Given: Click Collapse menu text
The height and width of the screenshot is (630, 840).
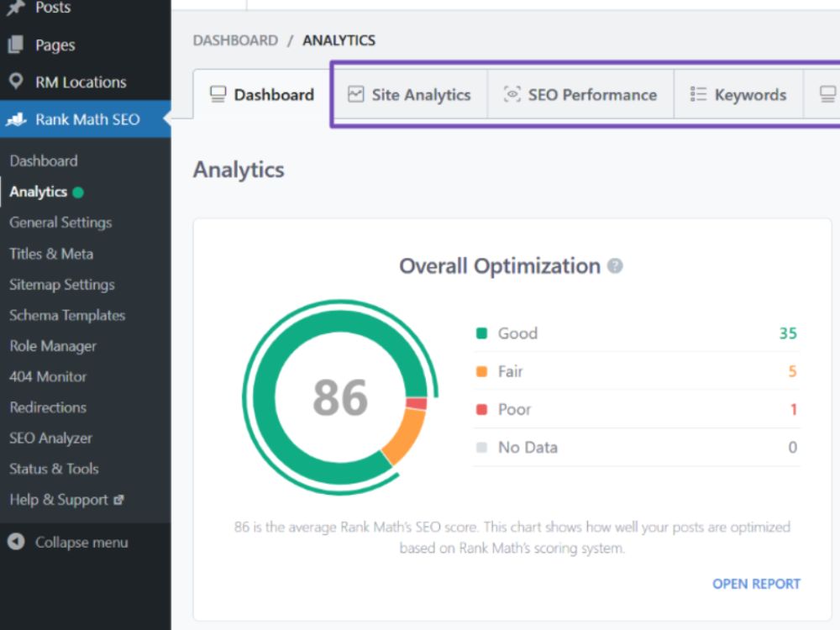Looking at the screenshot, I should coord(81,542).
